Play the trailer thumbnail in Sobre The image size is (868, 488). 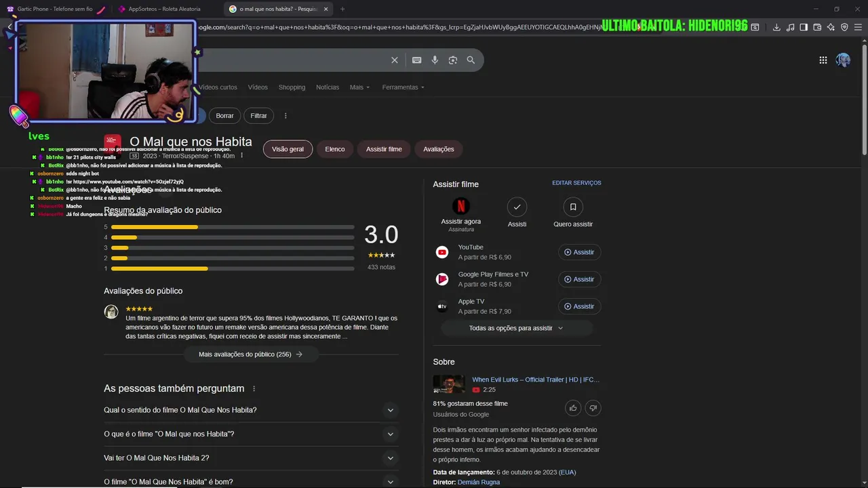(x=449, y=384)
